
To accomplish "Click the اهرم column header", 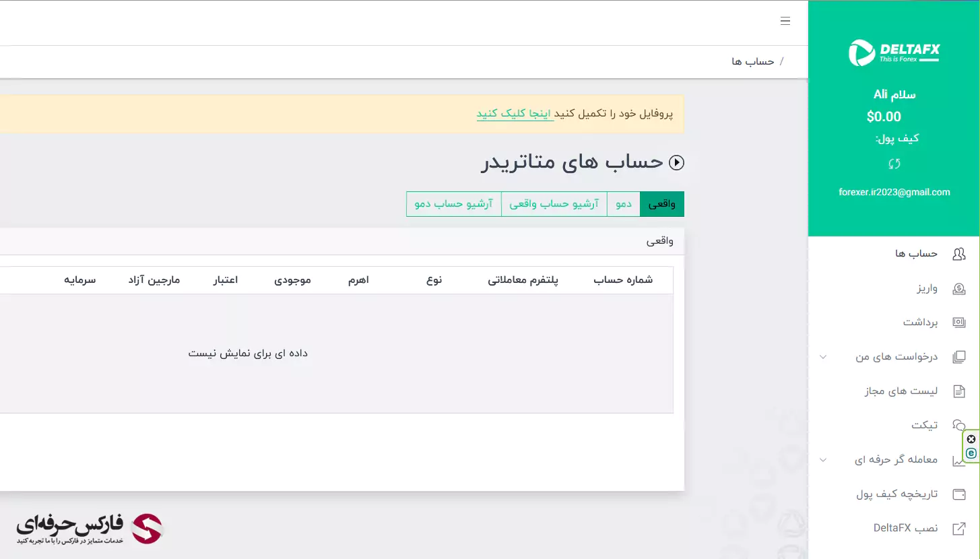I will (358, 280).
